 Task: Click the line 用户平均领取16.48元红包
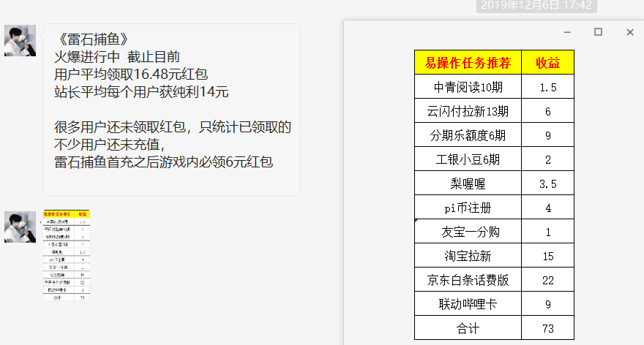pos(131,75)
